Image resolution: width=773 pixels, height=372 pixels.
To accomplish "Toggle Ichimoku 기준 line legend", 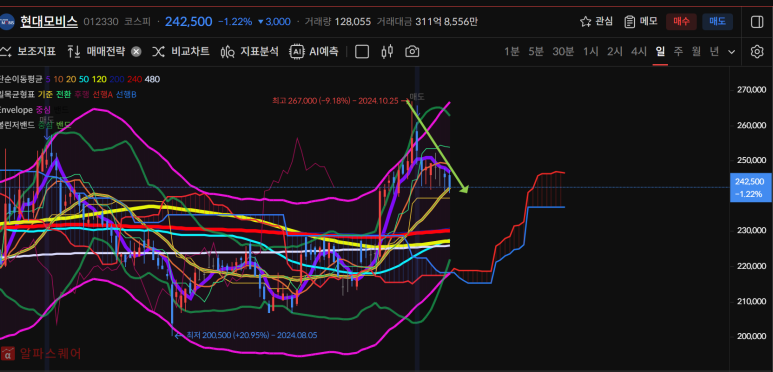I will (46, 94).
